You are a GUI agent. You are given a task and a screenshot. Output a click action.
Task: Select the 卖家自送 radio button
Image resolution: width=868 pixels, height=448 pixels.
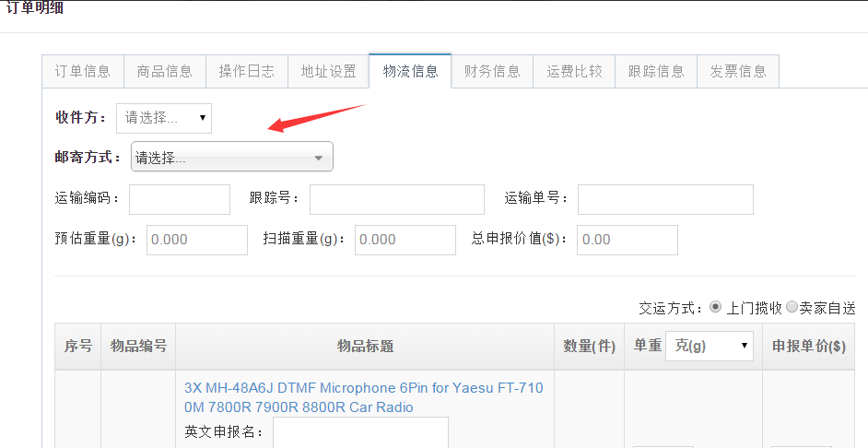[792, 307]
